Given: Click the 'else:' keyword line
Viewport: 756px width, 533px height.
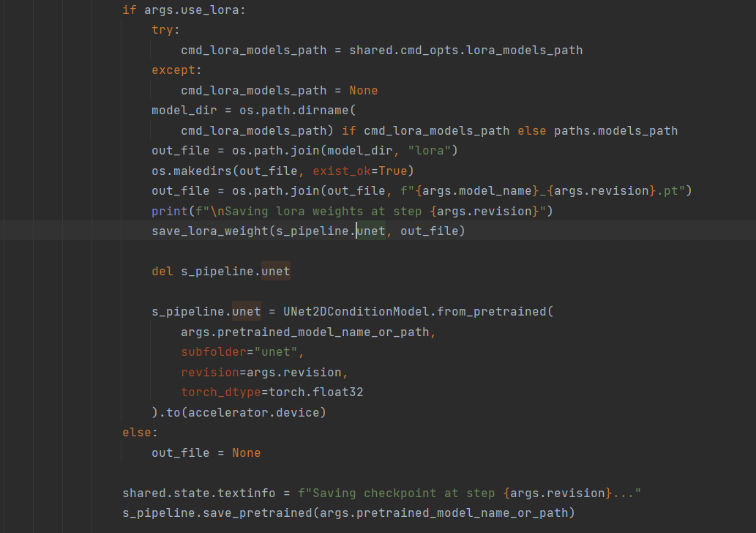Looking at the screenshot, I should (x=140, y=433).
